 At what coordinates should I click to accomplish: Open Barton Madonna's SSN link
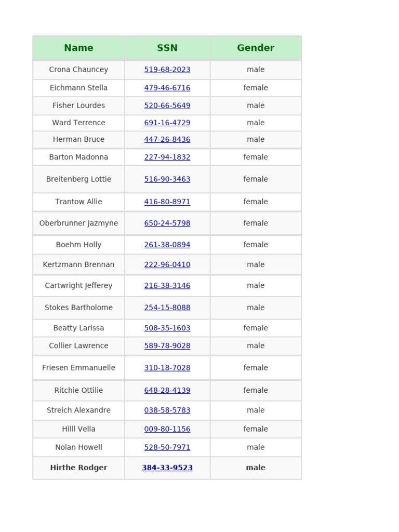tap(167, 157)
